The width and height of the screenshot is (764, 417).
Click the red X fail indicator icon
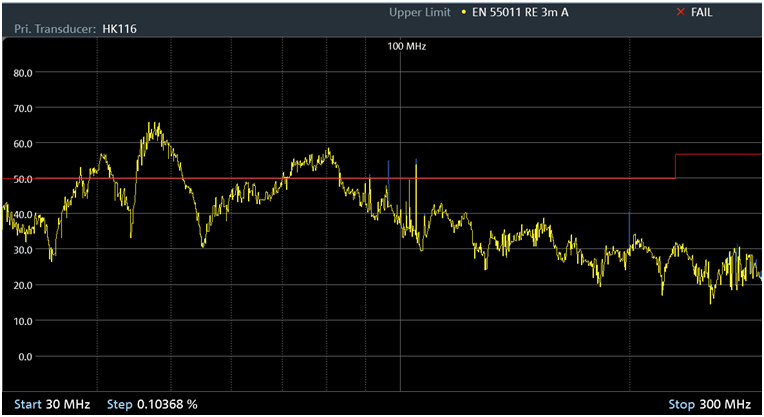tap(681, 12)
